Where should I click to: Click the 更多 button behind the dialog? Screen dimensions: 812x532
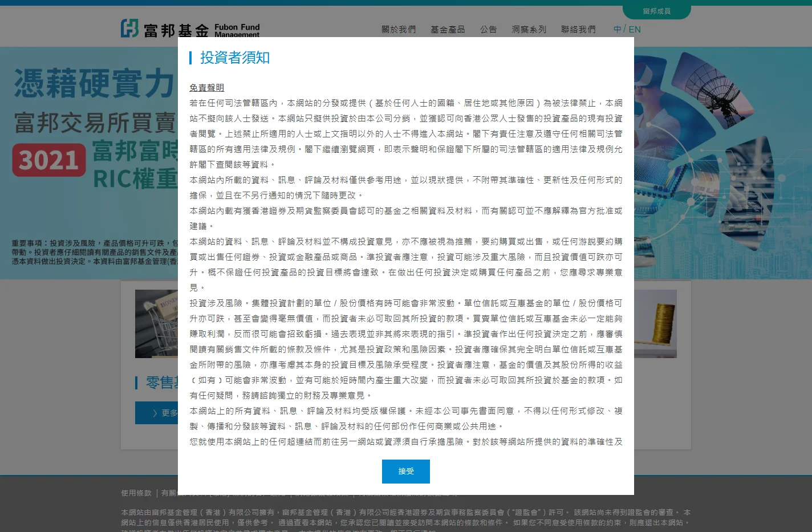(x=157, y=413)
